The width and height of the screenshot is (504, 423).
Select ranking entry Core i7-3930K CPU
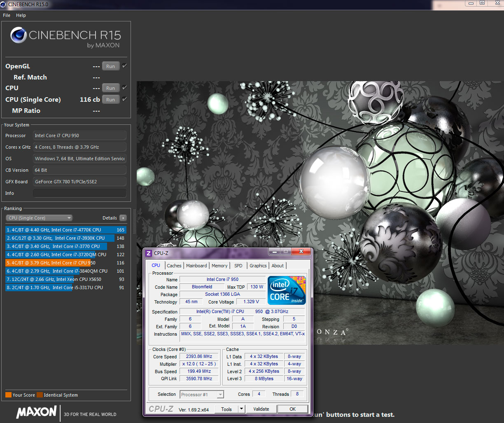66,238
